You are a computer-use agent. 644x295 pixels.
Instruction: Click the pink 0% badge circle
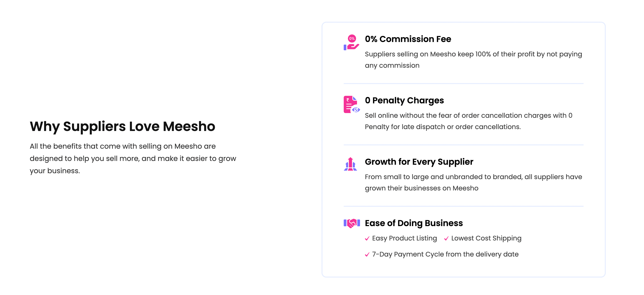coord(352,38)
